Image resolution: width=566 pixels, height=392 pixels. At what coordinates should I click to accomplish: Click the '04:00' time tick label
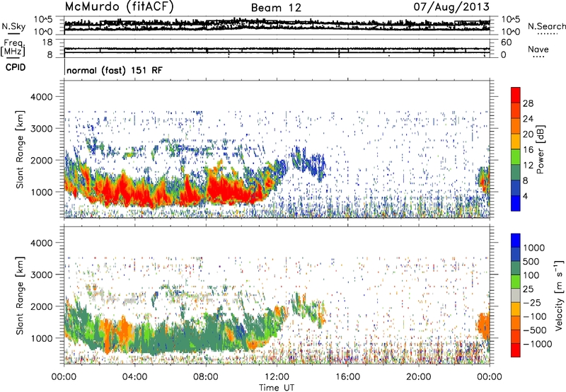click(134, 377)
